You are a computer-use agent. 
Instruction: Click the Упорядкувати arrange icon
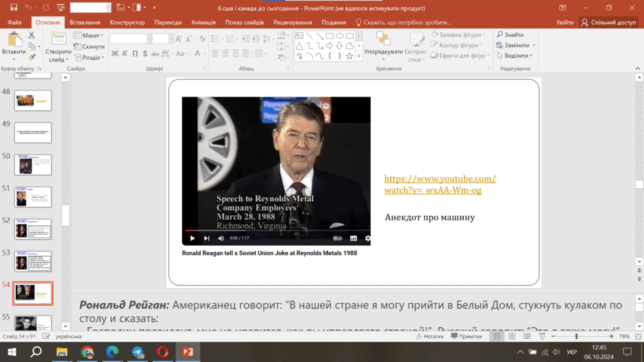(x=383, y=40)
